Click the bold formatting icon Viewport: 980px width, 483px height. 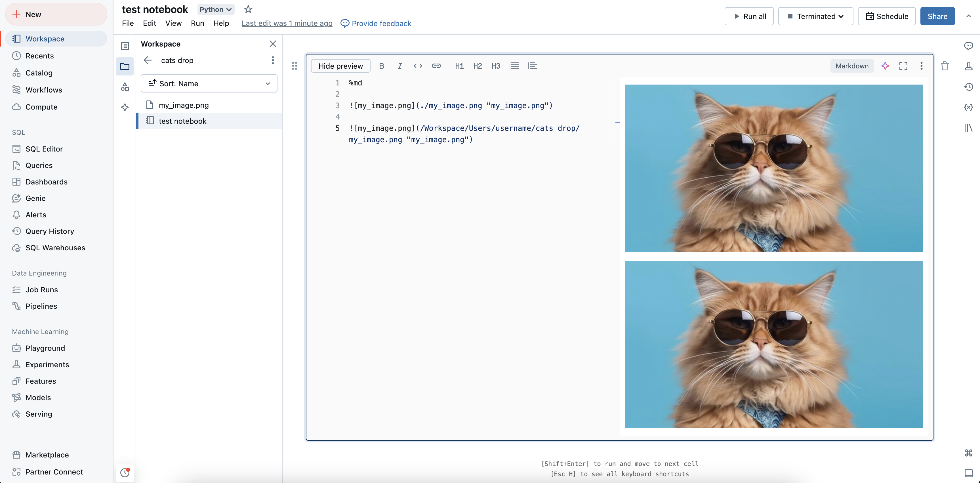tap(381, 66)
